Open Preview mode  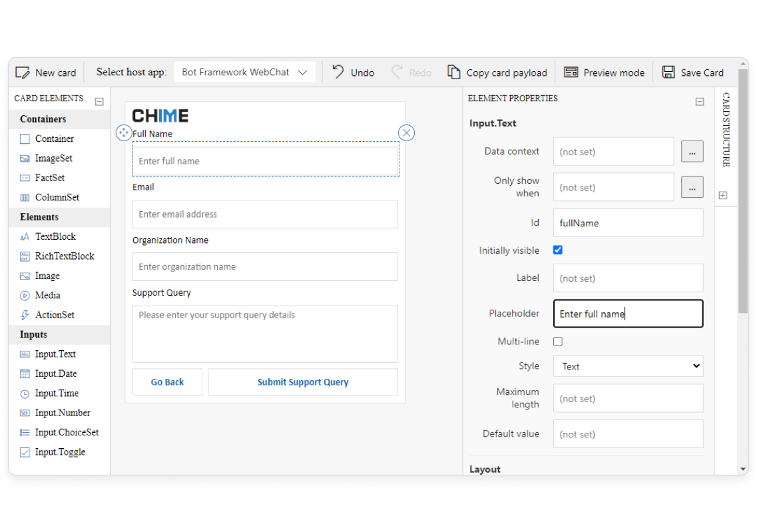[603, 72]
